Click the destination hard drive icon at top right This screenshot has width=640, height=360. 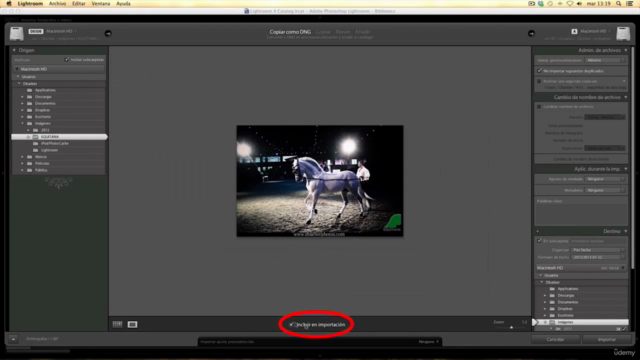(623, 34)
